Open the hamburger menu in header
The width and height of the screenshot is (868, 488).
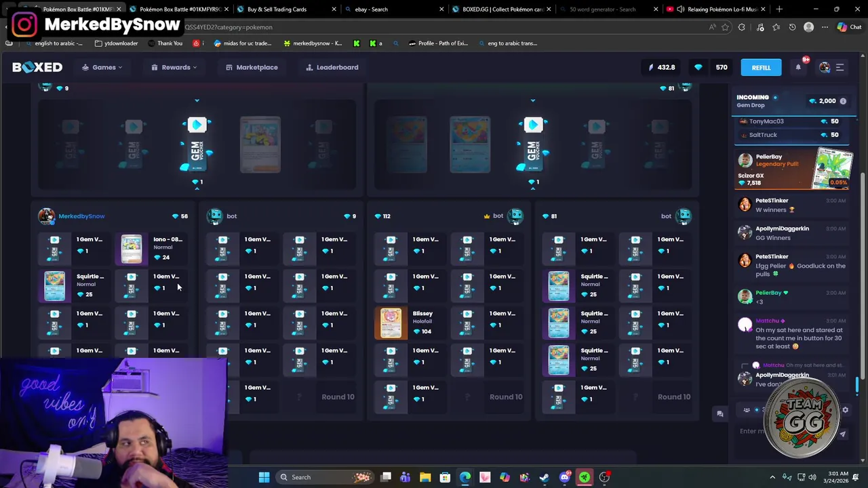(840, 67)
